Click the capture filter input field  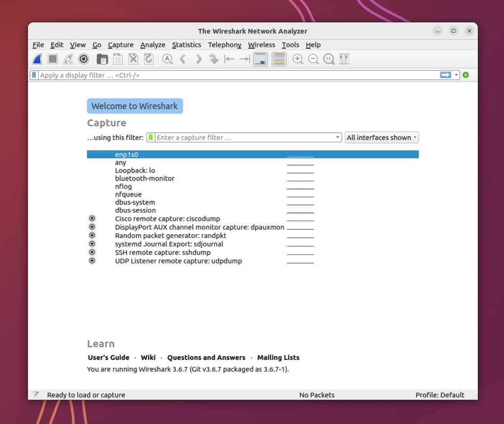point(245,138)
